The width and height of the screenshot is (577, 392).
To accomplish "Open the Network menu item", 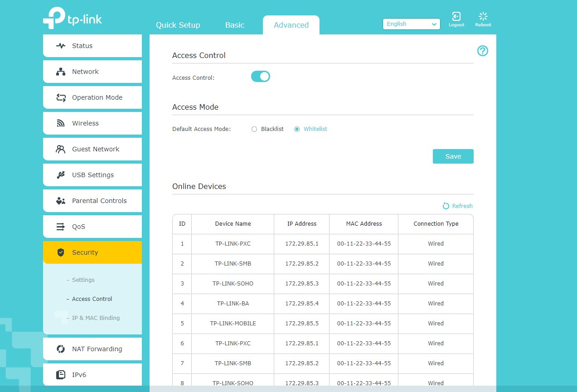I will click(92, 72).
